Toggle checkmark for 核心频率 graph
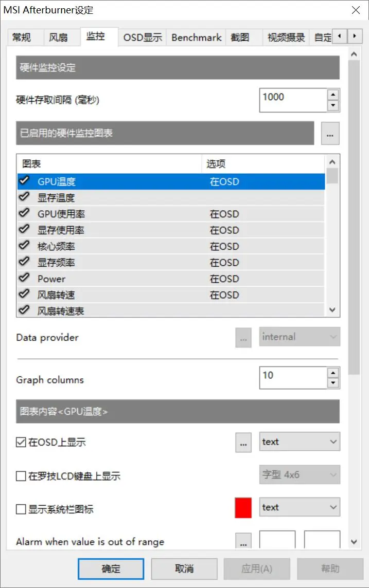 point(24,245)
